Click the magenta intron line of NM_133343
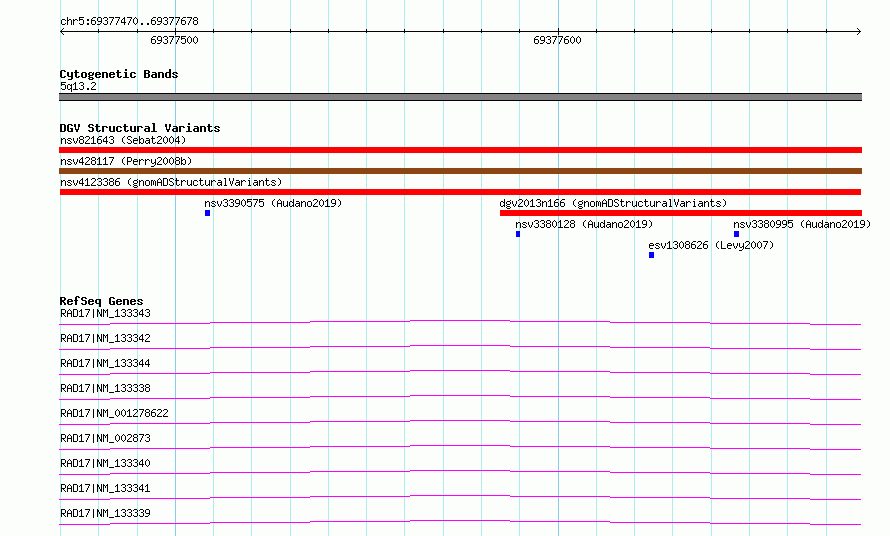This screenshot has height=536, width=890. pyautogui.click(x=460, y=321)
